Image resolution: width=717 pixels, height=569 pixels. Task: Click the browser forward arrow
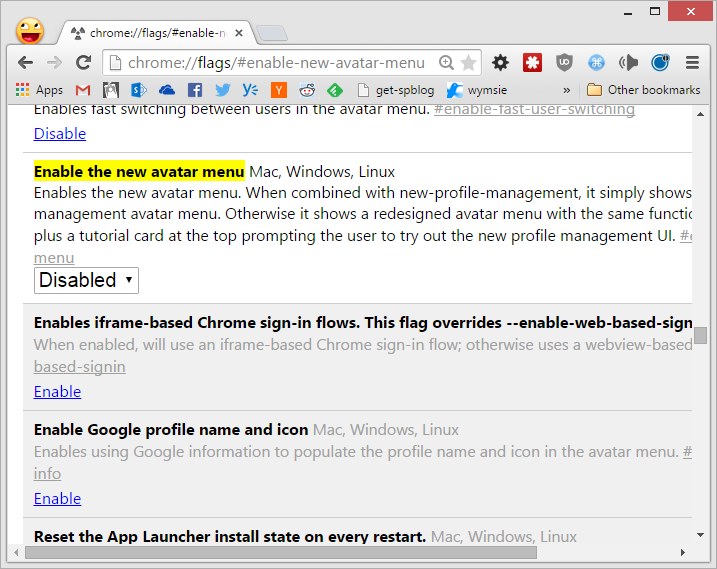[x=54, y=63]
